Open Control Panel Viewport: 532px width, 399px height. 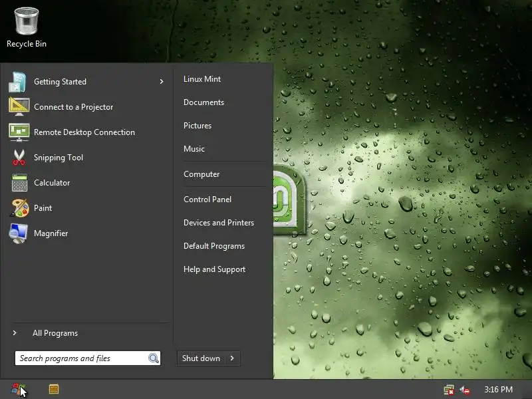(x=207, y=199)
